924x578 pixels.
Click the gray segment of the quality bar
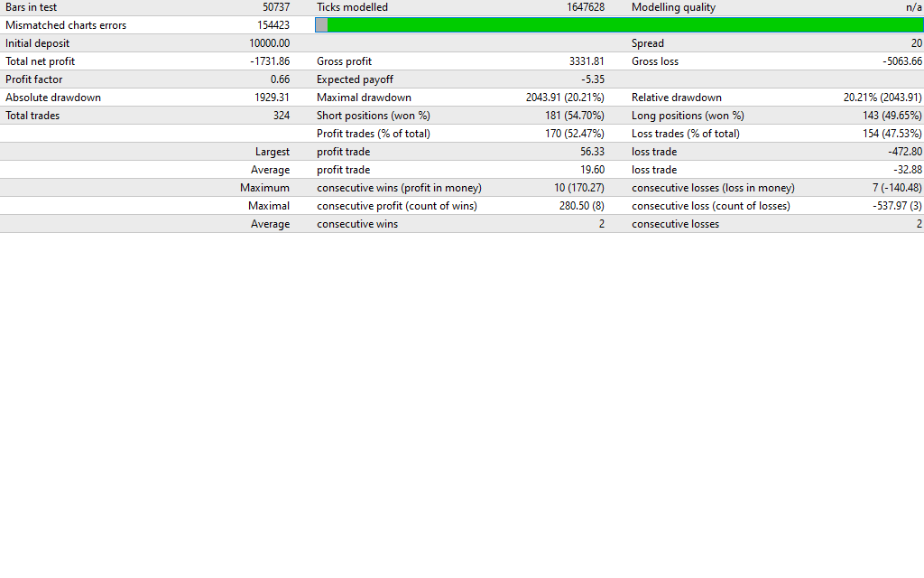[x=321, y=25]
